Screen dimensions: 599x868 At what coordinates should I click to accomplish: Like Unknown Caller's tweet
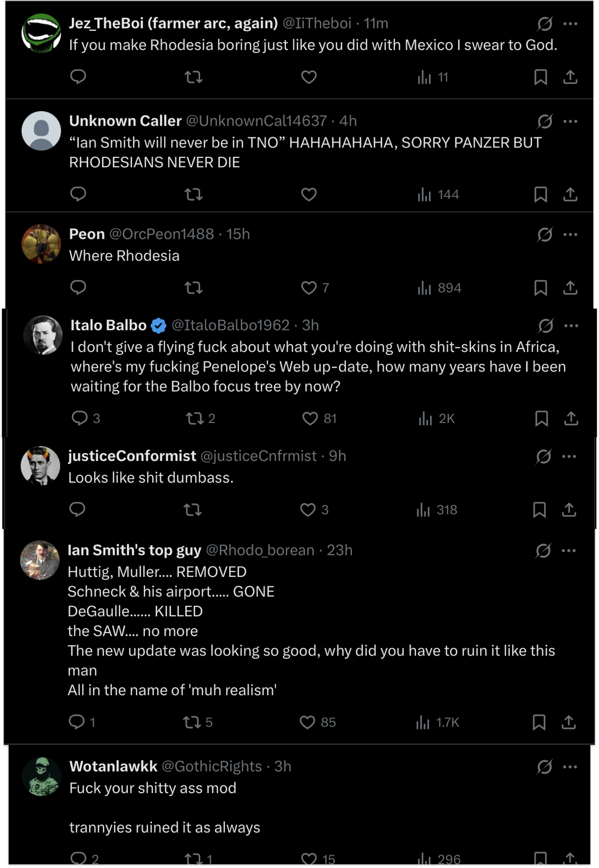[309, 194]
